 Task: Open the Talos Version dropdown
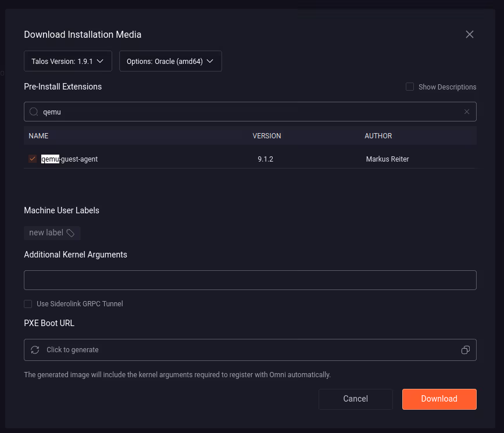click(x=67, y=61)
